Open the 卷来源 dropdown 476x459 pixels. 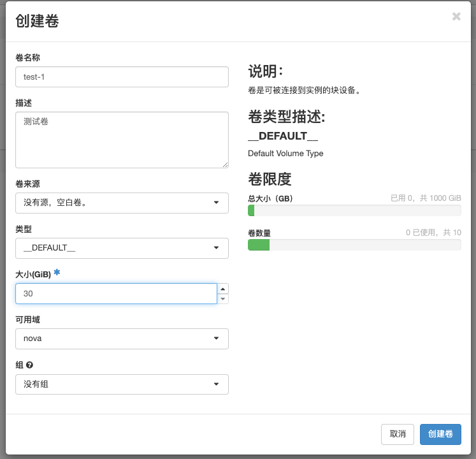tap(122, 203)
